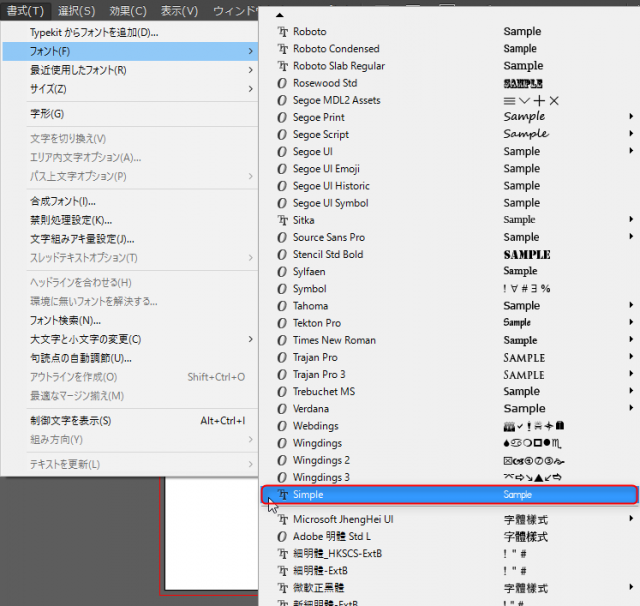Click the TrueType icon beside Roboto

pos(282,32)
